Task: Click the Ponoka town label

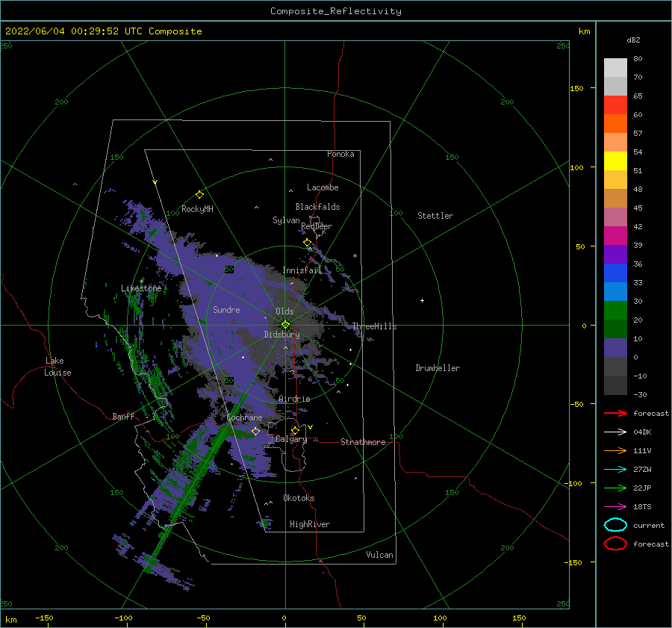Action: (x=340, y=154)
